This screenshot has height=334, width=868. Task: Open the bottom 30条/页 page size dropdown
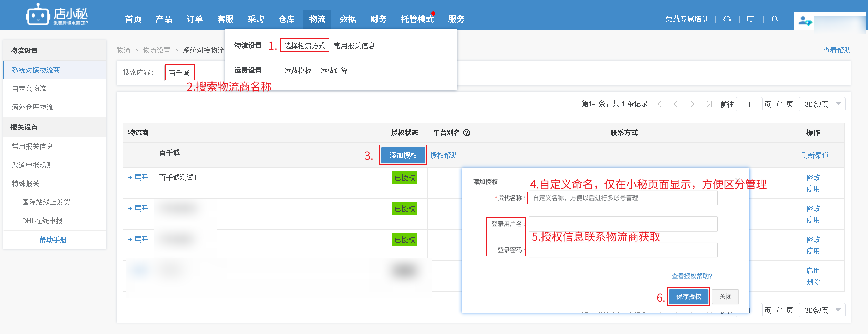[x=821, y=310]
